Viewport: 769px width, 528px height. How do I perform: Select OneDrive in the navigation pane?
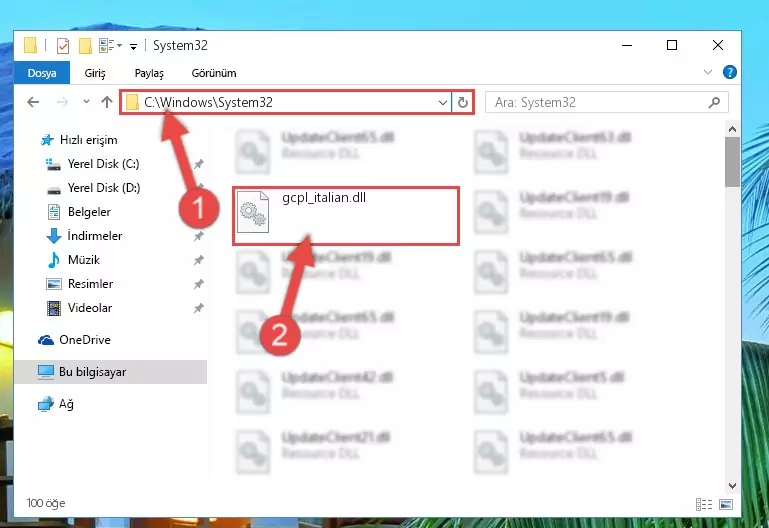[x=84, y=340]
